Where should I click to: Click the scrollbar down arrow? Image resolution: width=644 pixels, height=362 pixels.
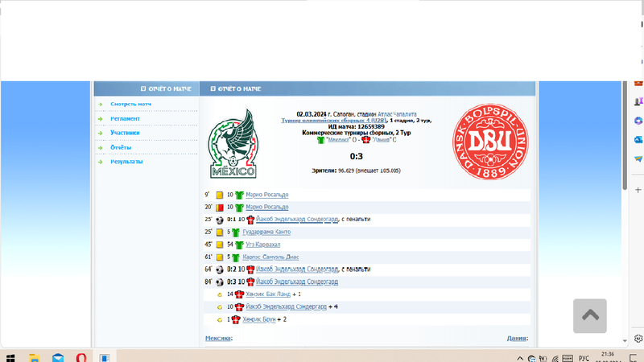(625, 340)
